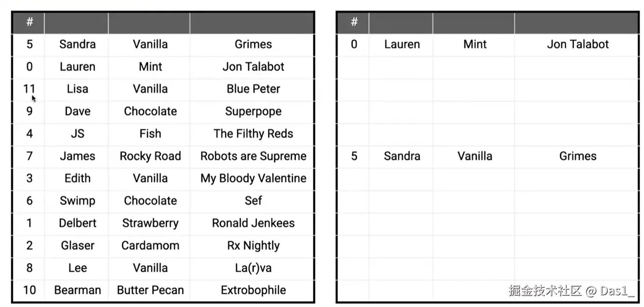This screenshot has height=307, width=644.
Task: Click the My Bloody Valentine cell
Action: [x=253, y=179]
